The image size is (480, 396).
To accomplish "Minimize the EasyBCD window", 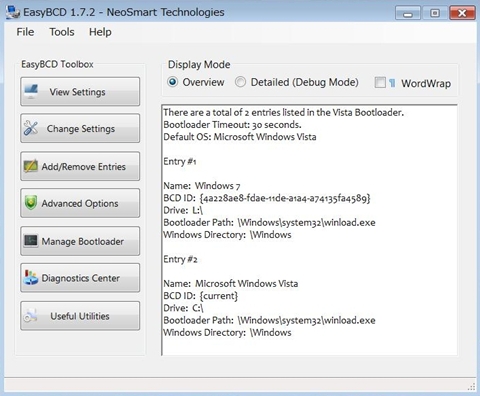I will pyautogui.click(x=408, y=13).
